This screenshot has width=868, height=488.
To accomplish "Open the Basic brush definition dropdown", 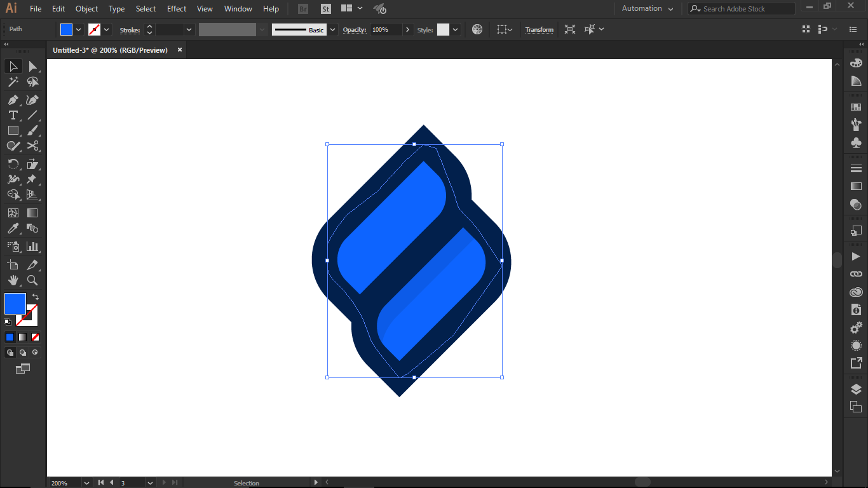I will (x=332, y=30).
